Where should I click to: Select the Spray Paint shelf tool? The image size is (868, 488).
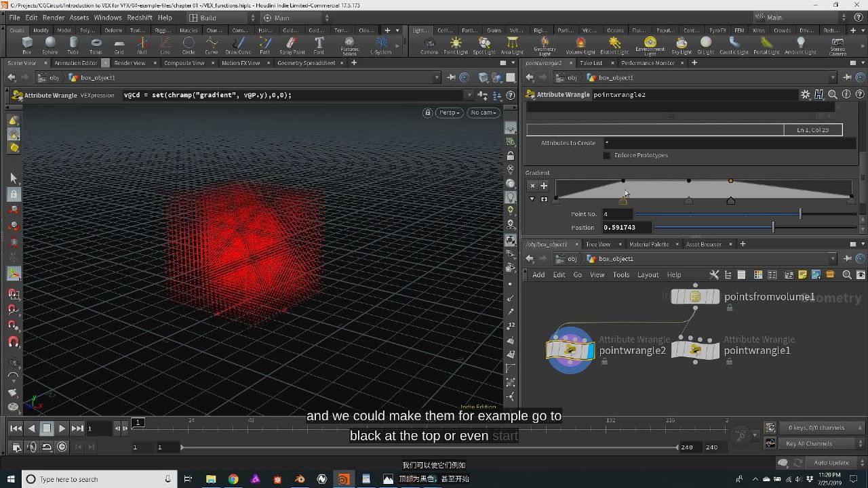[x=292, y=45]
